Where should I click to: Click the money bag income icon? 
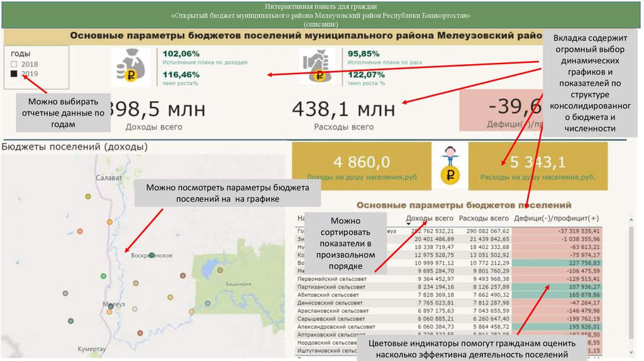coord(131,67)
